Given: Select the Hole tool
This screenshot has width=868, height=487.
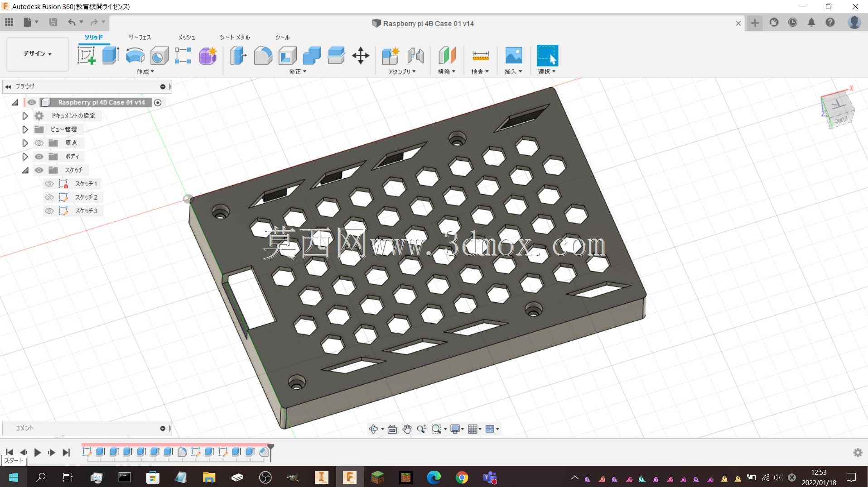Looking at the screenshot, I should pyautogui.click(x=159, y=56).
